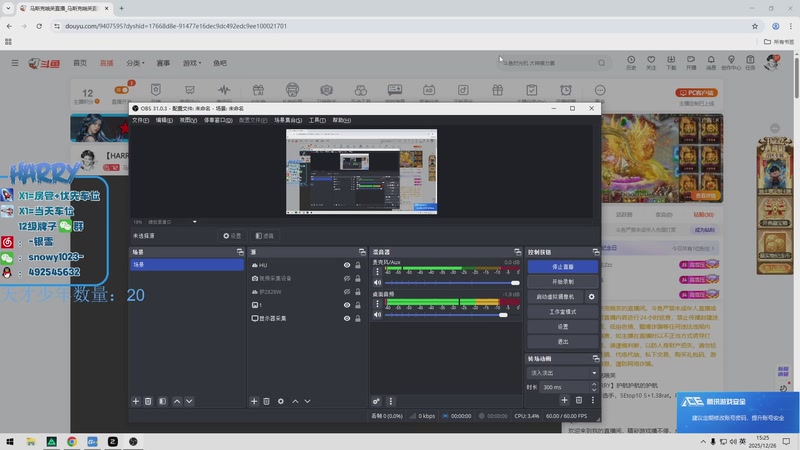Delete the selected source with trash icon

267,401
